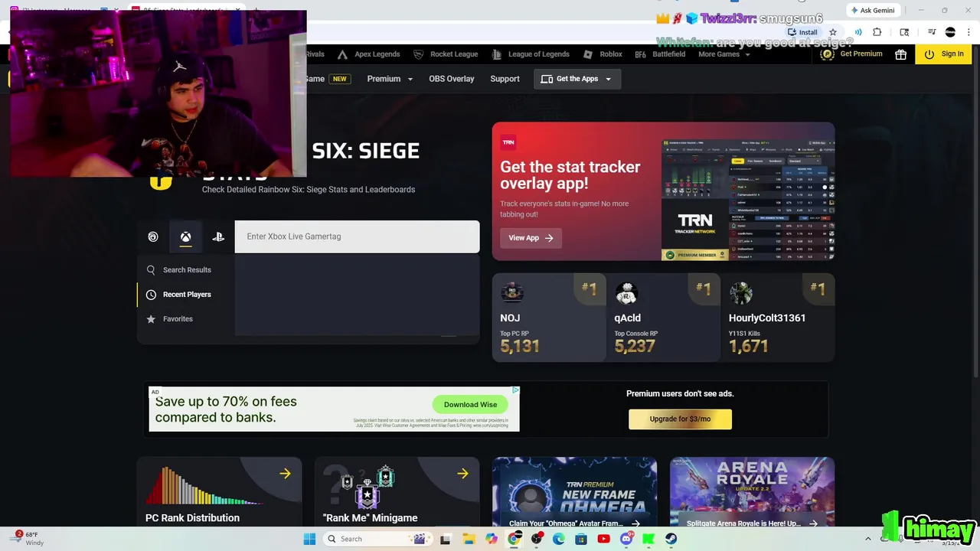This screenshot has height=551, width=980.
Task: Click the Favorites star icon
Action: coord(151,319)
